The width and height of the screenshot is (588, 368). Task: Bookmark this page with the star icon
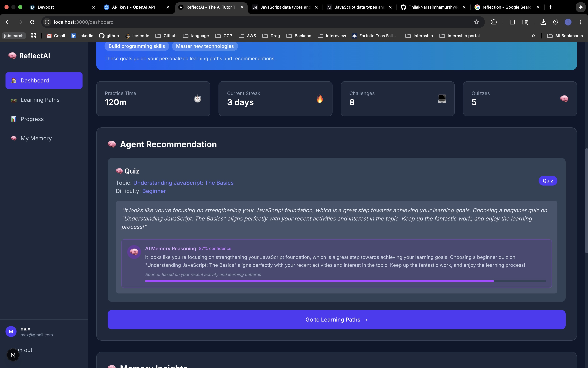(476, 22)
